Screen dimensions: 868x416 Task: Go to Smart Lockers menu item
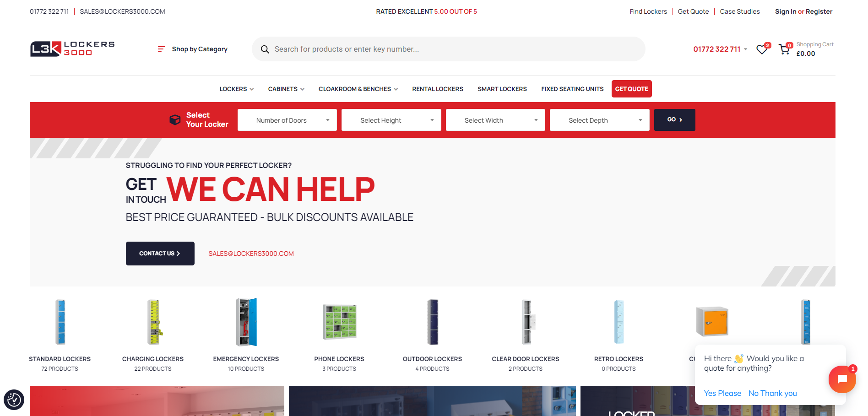(502, 89)
